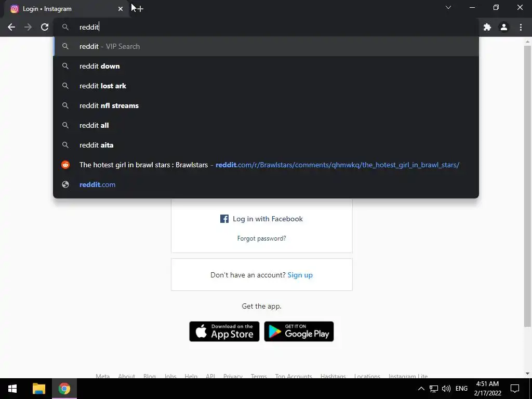532x399 pixels.
Task: Open the Windows notification center icon
Action: 515,389
